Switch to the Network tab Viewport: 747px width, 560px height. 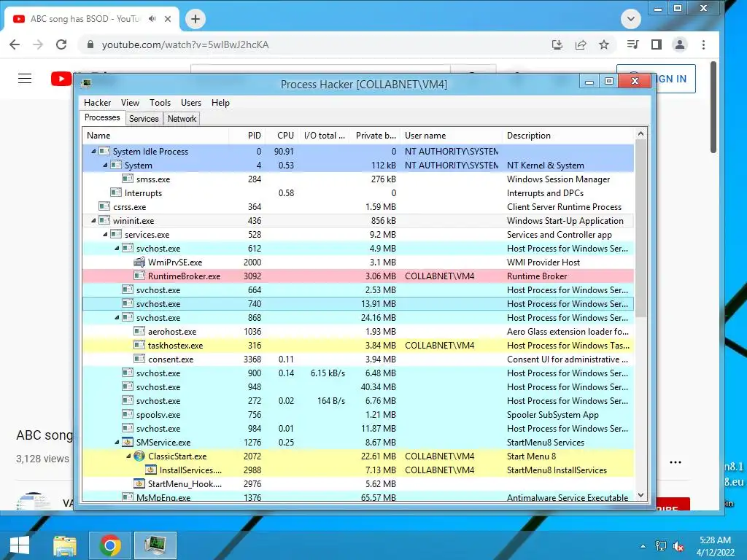[x=182, y=119]
